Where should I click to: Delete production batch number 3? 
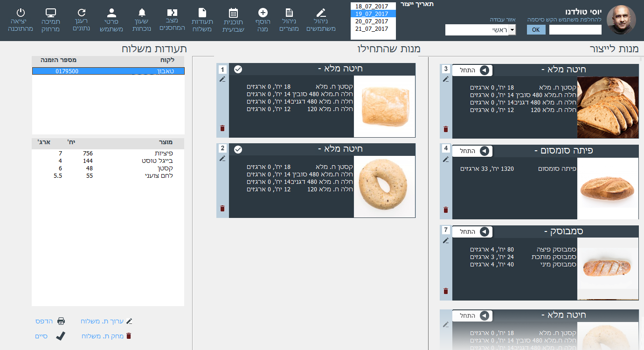click(446, 129)
